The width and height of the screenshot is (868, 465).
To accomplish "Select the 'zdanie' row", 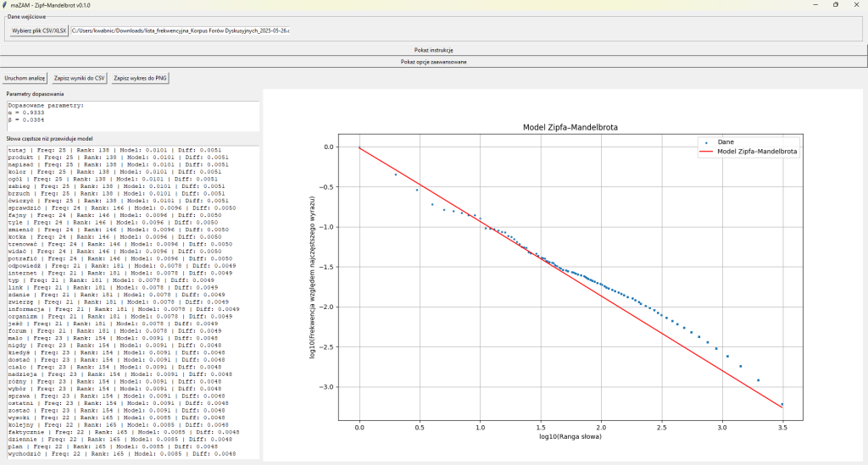I will [116, 295].
